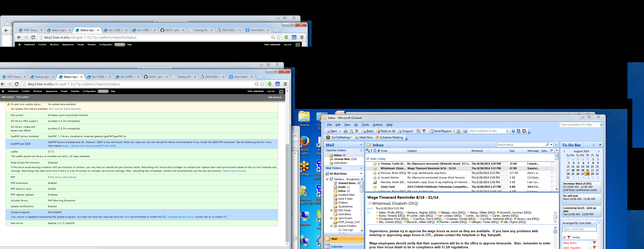This screenshot has height=249, width=644.
Task: Collapse the Favorite Folders section
Action: (x=361, y=150)
